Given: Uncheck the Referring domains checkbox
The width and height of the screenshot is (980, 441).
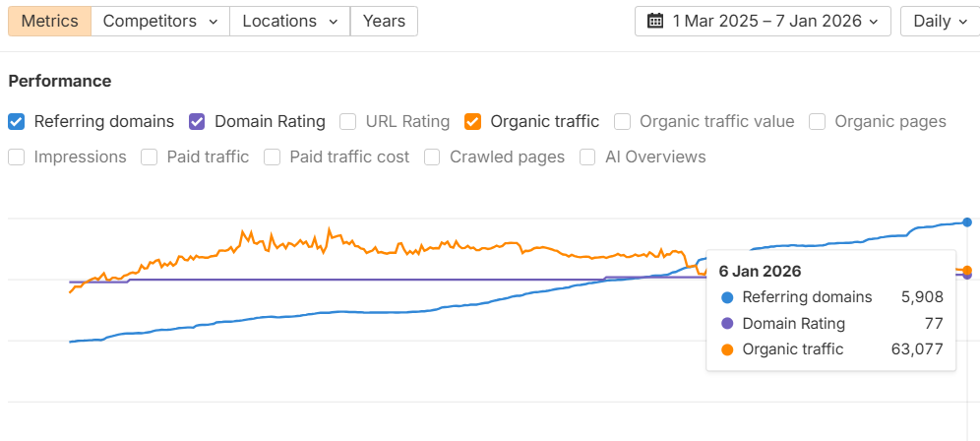Looking at the screenshot, I should [17, 122].
